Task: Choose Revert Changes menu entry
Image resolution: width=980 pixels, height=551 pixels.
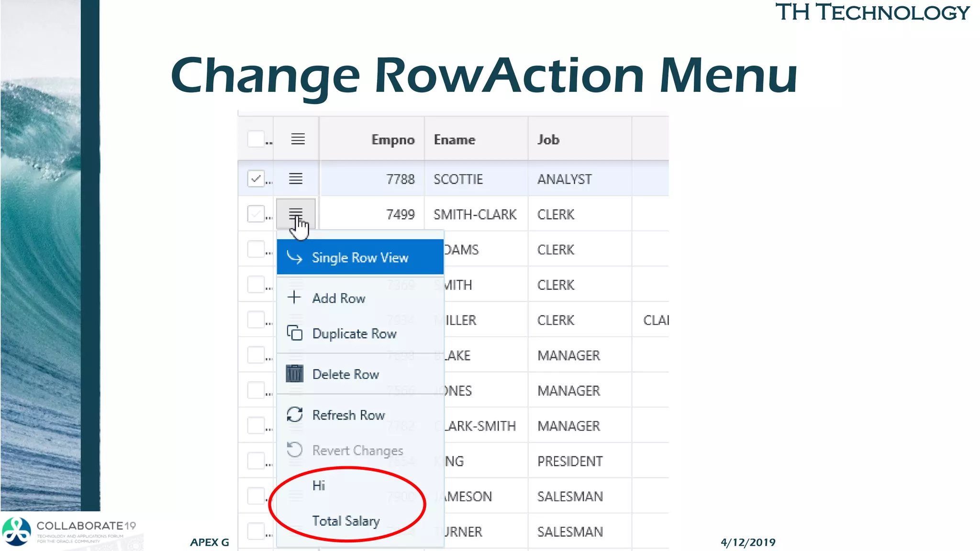Action: 360,450
